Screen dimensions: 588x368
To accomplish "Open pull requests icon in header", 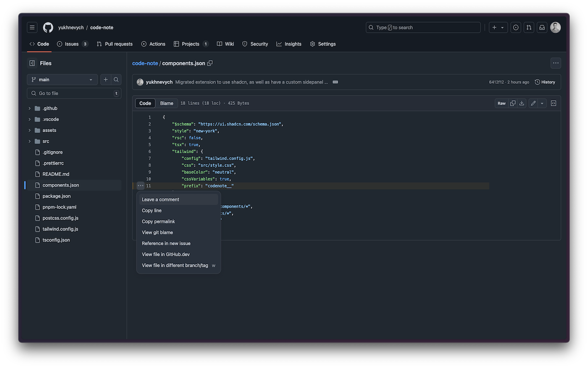I will click(529, 28).
